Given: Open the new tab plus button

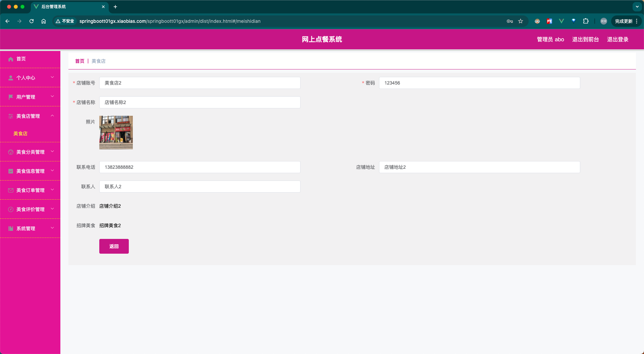Looking at the screenshot, I should tap(115, 7).
